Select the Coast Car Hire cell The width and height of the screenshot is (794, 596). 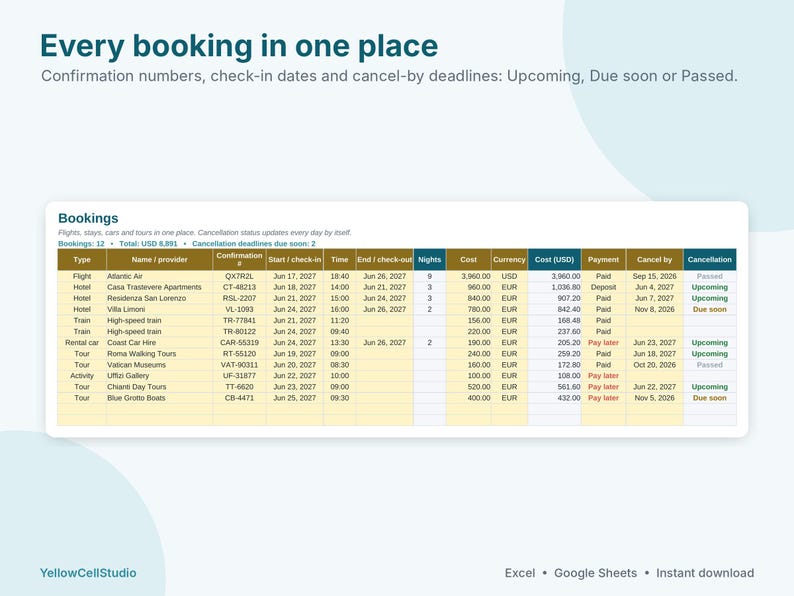coord(160,343)
